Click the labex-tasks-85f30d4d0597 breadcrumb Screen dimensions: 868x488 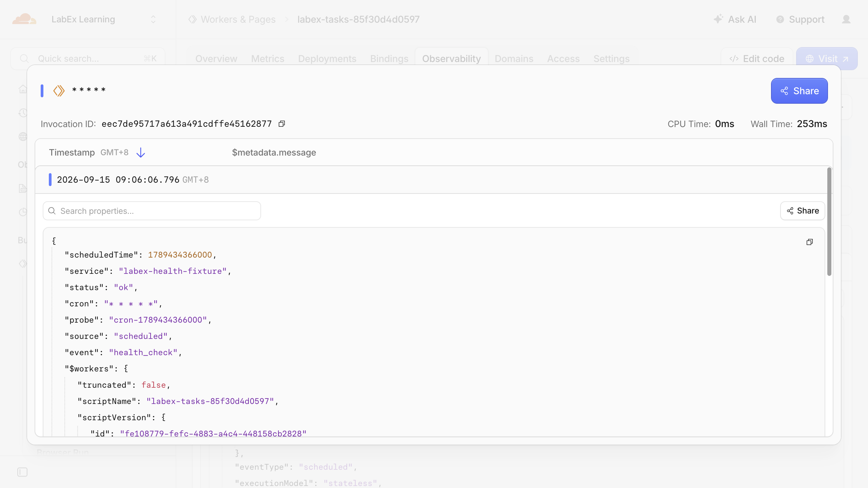358,19
